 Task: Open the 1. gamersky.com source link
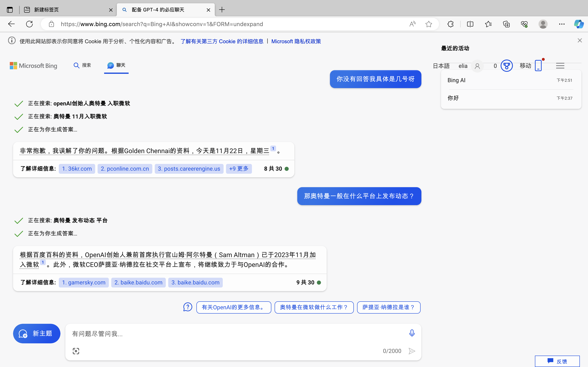point(84,283)
